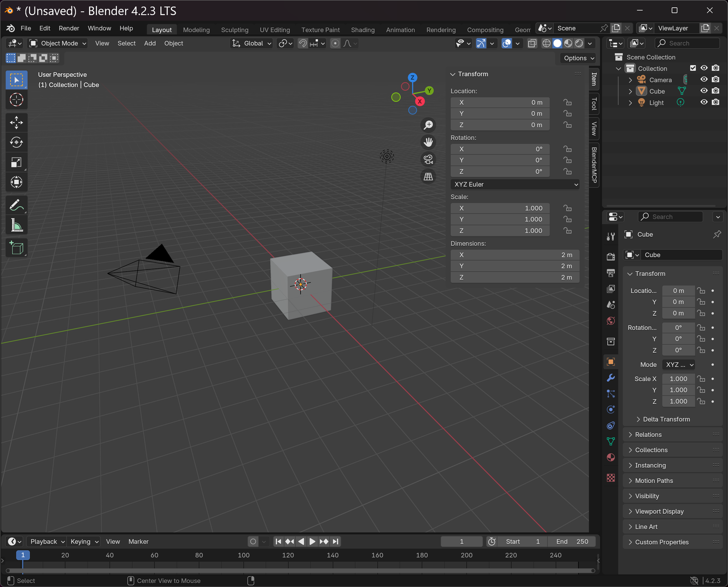Image resolution: width=728 pixels, height=587 pixels.
Task: Activate the Annotate pencil tool
Action: click(x=16, y=205)
